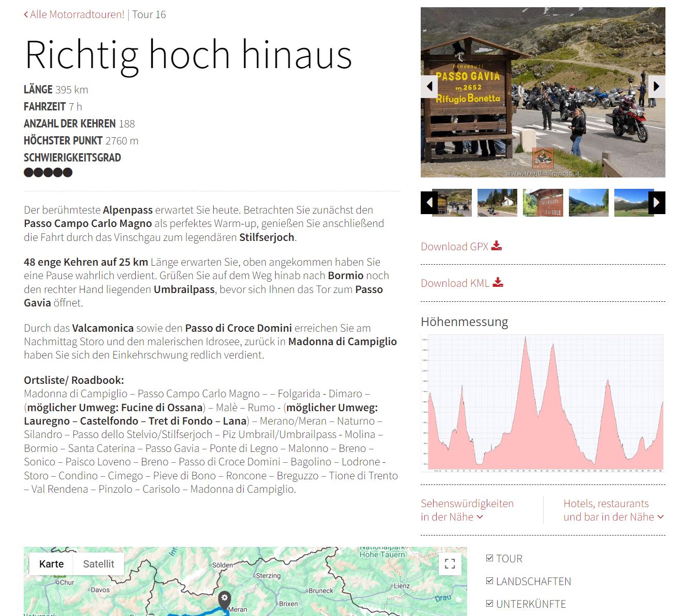The image size is (684, 616).
Task: Click the KML download icon
Action: (x=498, y=282)
